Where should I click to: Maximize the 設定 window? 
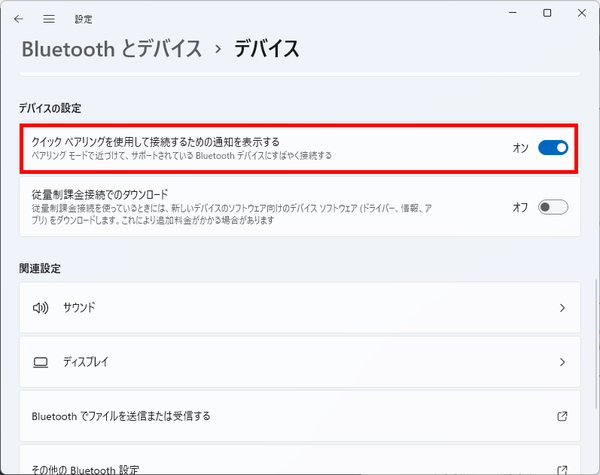547,13
